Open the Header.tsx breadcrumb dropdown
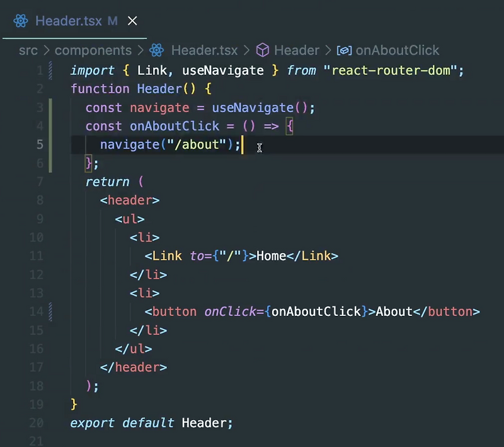Screen dimensions: 504x447 point(204,50)
